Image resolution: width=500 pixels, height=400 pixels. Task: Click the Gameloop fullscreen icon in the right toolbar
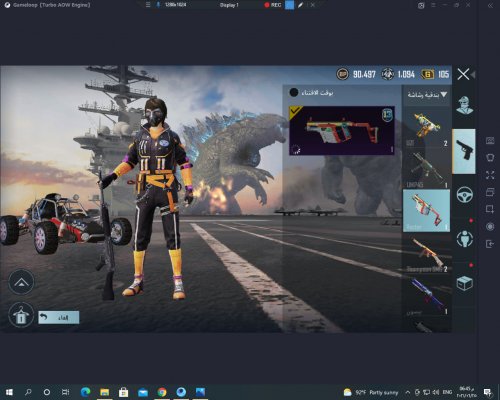[x=490, y=175]
